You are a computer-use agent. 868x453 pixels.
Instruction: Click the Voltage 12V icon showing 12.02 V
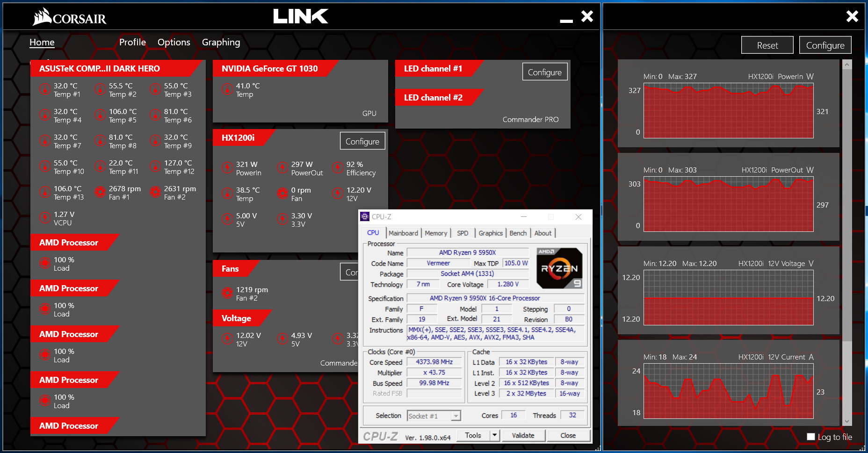[227, 338]
